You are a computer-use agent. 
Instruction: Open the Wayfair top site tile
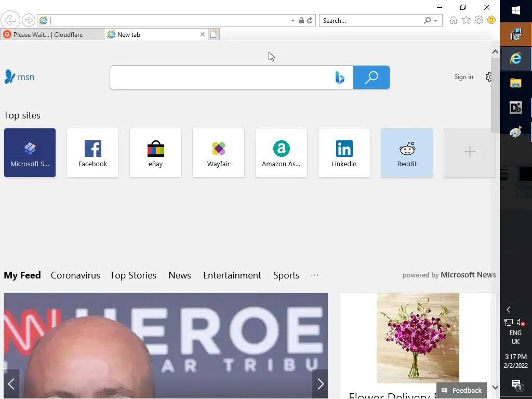[219, 153]
